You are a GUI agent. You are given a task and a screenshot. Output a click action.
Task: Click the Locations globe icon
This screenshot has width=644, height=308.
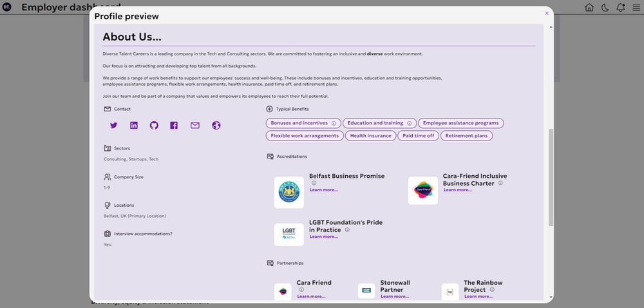pyautogui.click(x=108, y=205)
